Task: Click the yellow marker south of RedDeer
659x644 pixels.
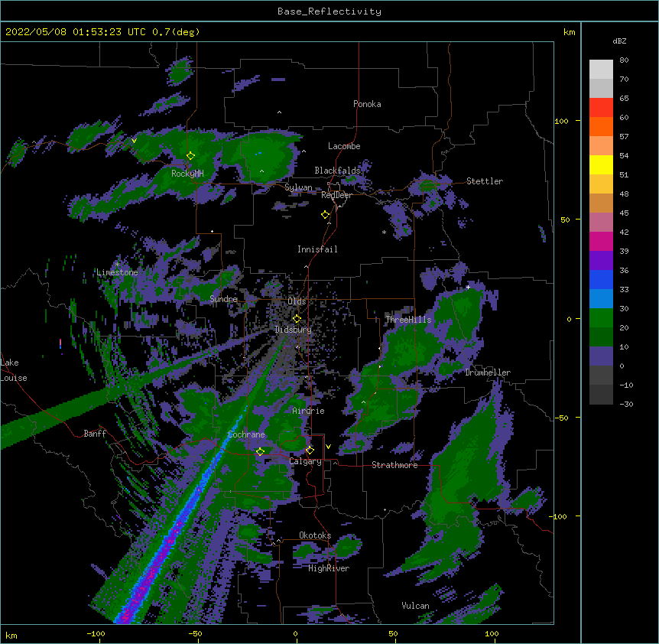Action: click(325, 214)
